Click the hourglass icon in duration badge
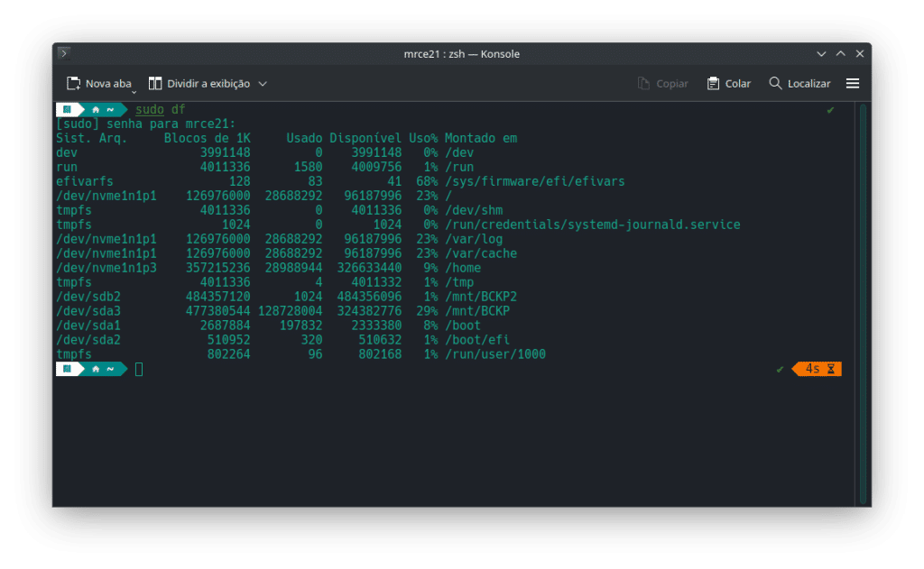 click(831, 369)
